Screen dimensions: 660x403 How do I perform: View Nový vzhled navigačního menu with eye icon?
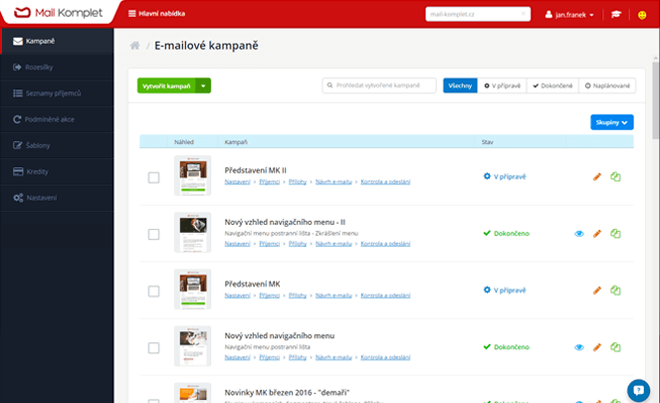tap(579, 347)
